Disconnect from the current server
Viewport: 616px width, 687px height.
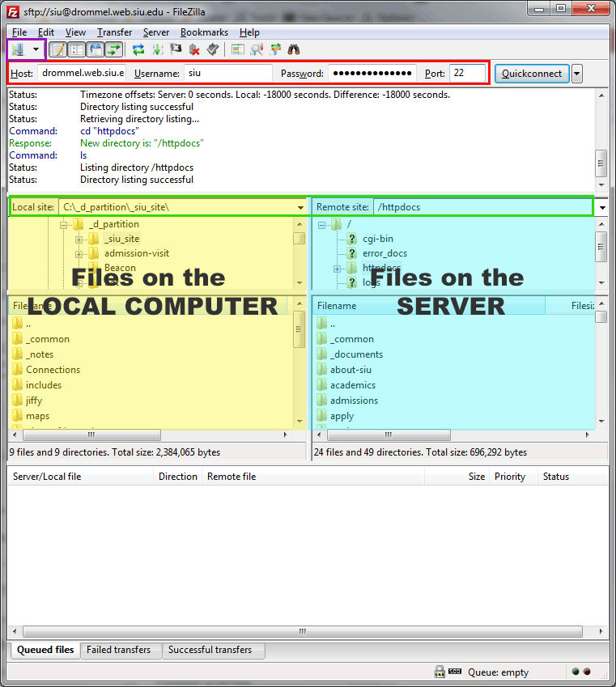[x=194, y=49]
